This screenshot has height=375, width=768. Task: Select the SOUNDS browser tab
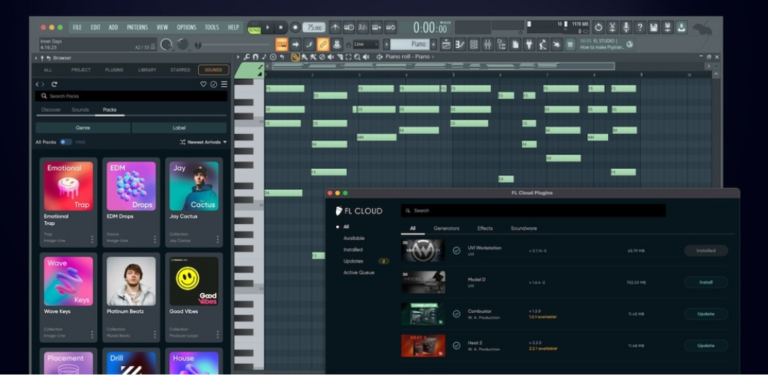click(x=213, y=70)
